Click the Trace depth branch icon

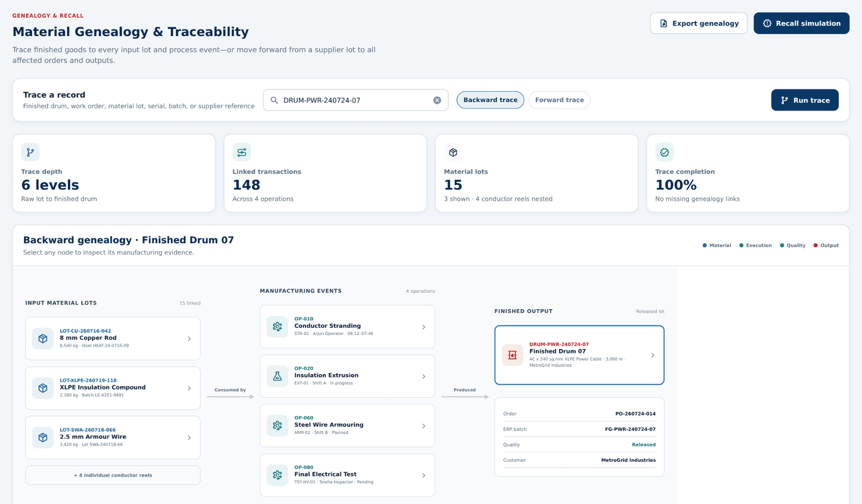[30, 152]
